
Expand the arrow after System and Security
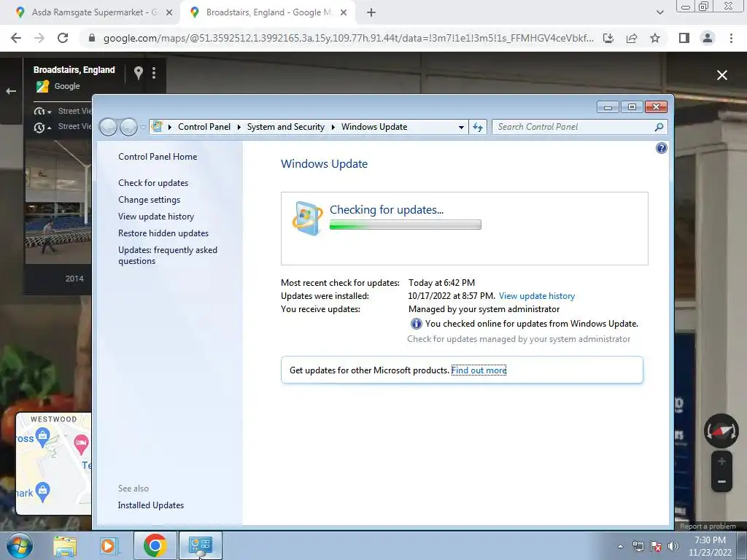click(x=333, y=127)
